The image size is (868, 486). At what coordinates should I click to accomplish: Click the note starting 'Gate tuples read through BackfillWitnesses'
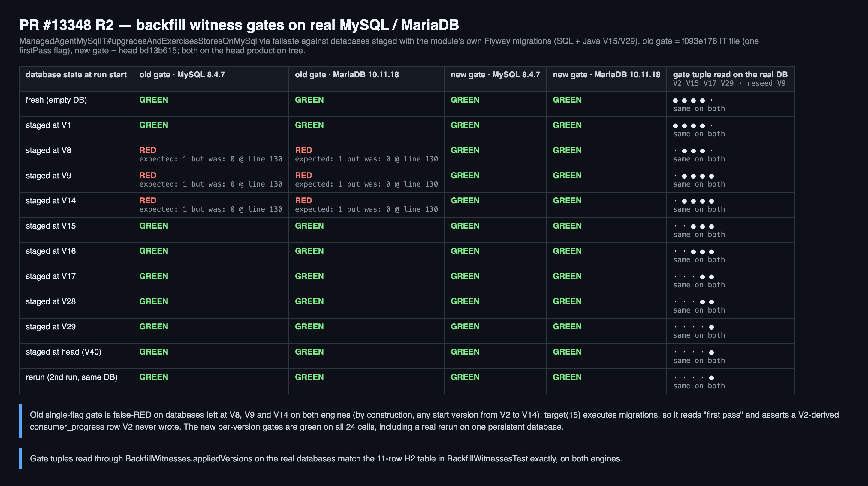(326, 459)
